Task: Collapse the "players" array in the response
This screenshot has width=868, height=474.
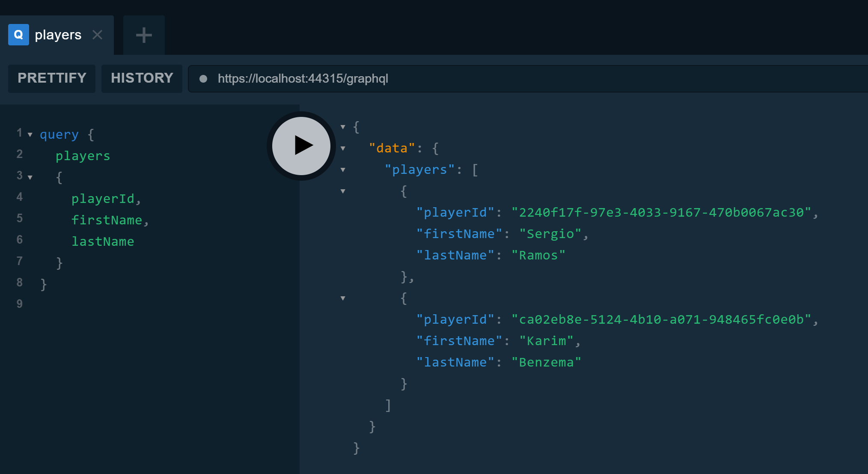Action: pyautogui.click(x=343, y=170)
